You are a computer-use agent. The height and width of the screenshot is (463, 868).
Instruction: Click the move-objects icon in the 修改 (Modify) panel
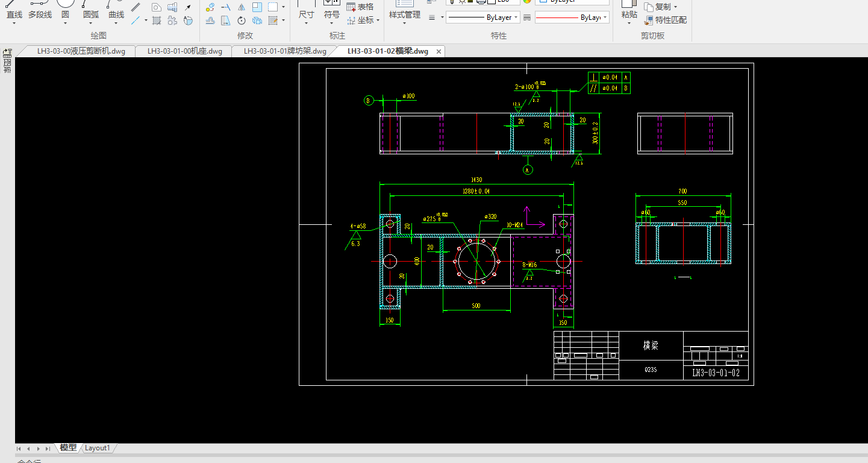pyautogui.click(x=210, y=7)
